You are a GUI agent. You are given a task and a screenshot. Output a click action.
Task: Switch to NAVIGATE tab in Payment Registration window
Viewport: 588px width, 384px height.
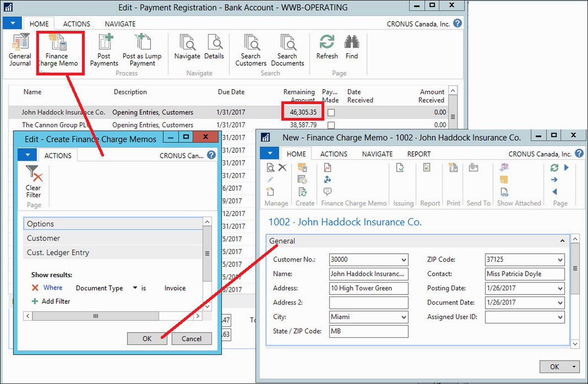click(x=120, y=24)
